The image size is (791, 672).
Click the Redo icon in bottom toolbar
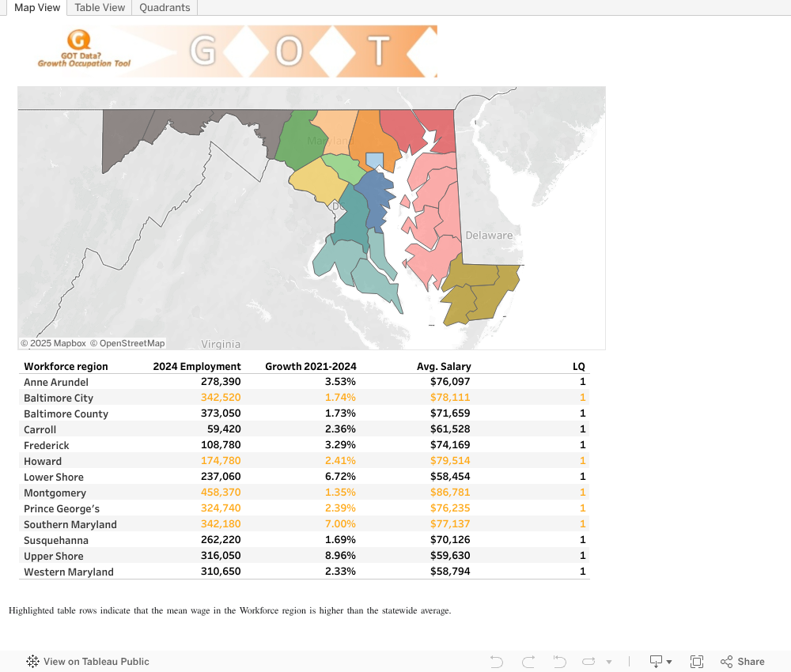[528, 662]
